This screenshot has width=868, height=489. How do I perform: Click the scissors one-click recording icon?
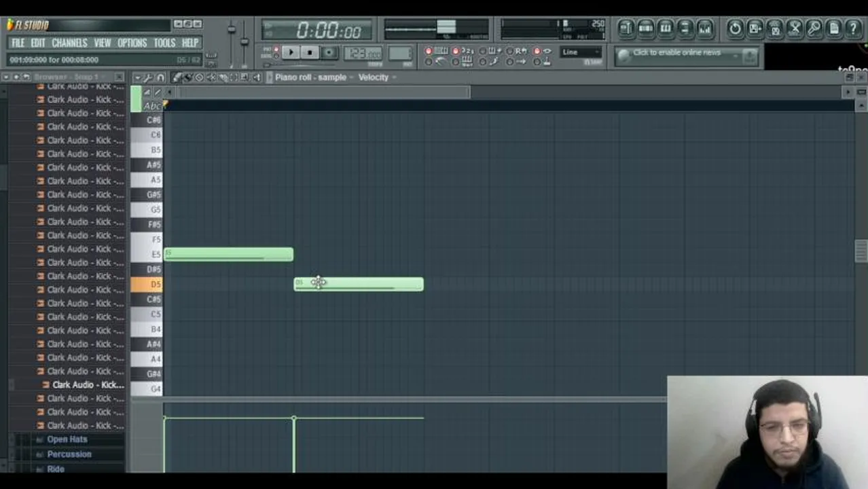(794, 28)
